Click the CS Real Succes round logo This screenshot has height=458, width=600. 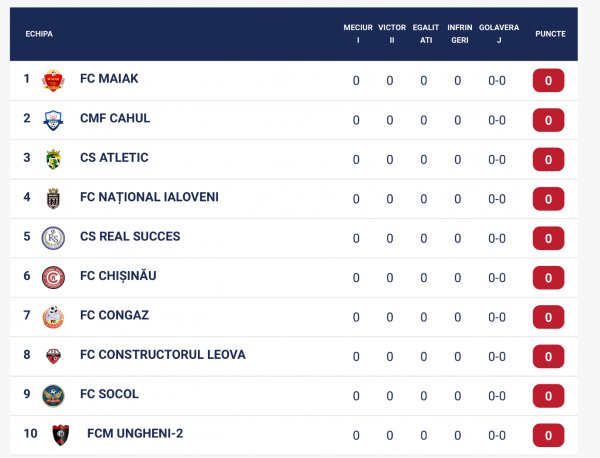click(x=53, y=238)
